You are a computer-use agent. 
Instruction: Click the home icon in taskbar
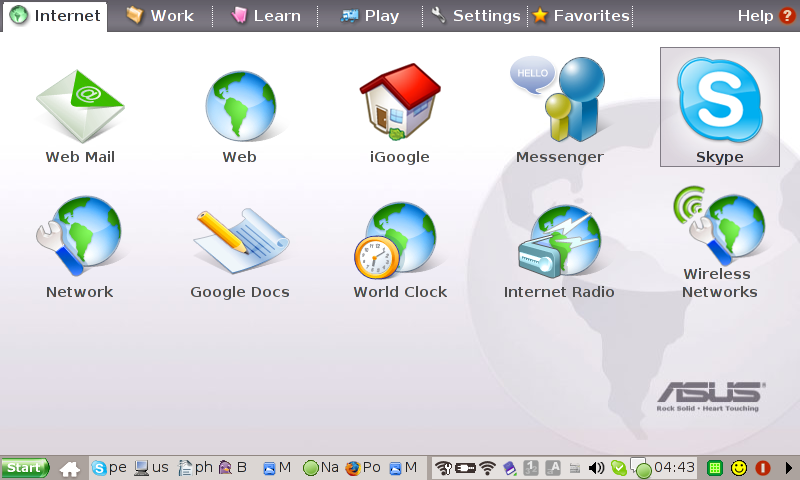[x=70, y=468]
